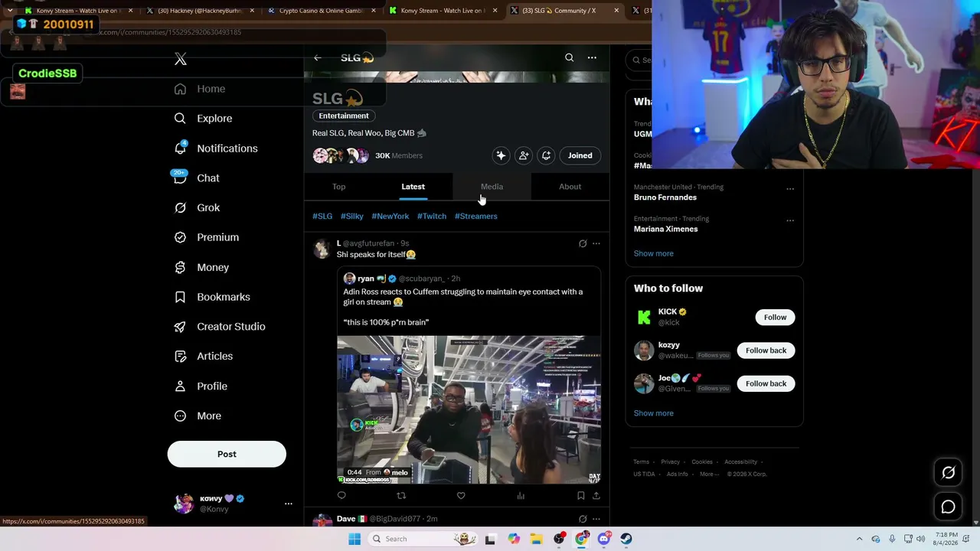Image resolution: width=980 pixels, height=551 pixels.
Task: Toggle community notification bell
Action: coord(546,155)
